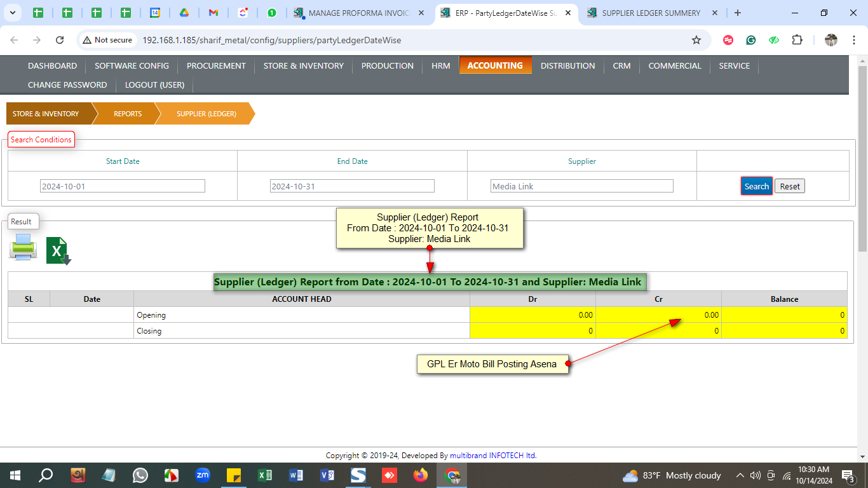Open Firefox from the taskbar

tap(421, 475)
